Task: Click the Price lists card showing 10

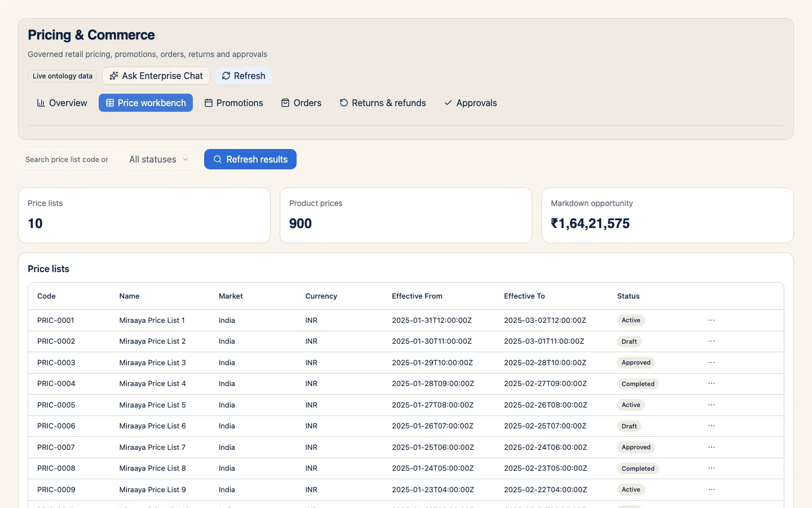Action: [144, 215]
